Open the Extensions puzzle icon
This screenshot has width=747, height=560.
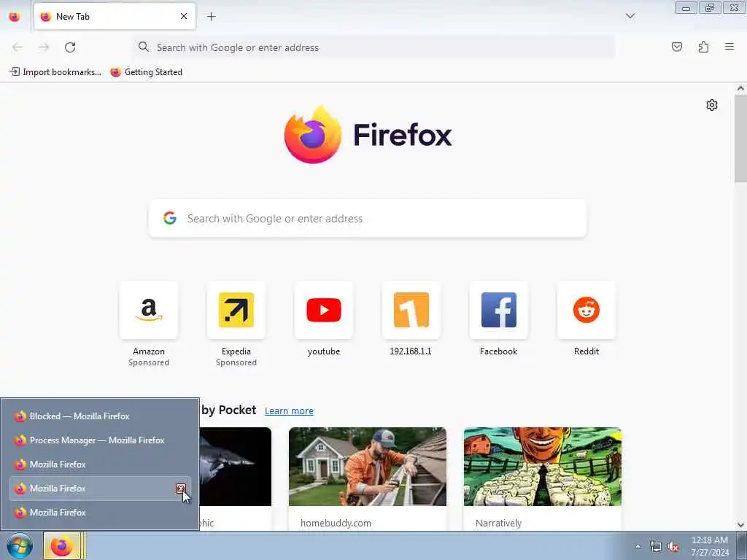coord(703,47)
